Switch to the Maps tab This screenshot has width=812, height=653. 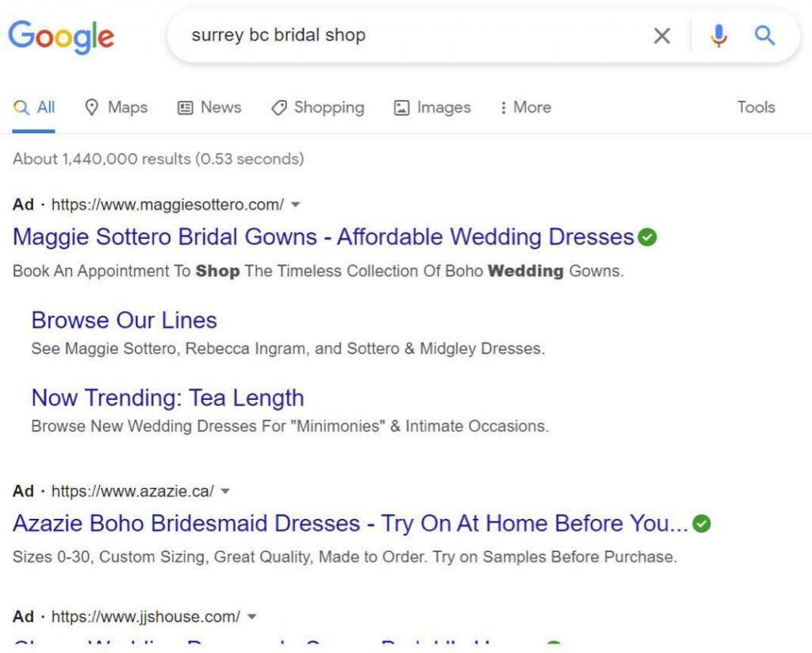[x=116, y=107]
